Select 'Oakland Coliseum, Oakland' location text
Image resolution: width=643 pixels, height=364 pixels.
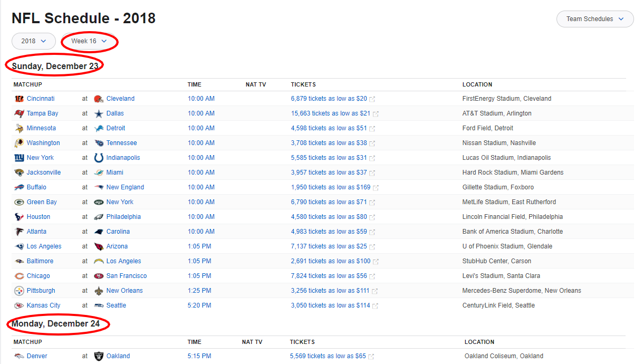click(x=504, y=356)
